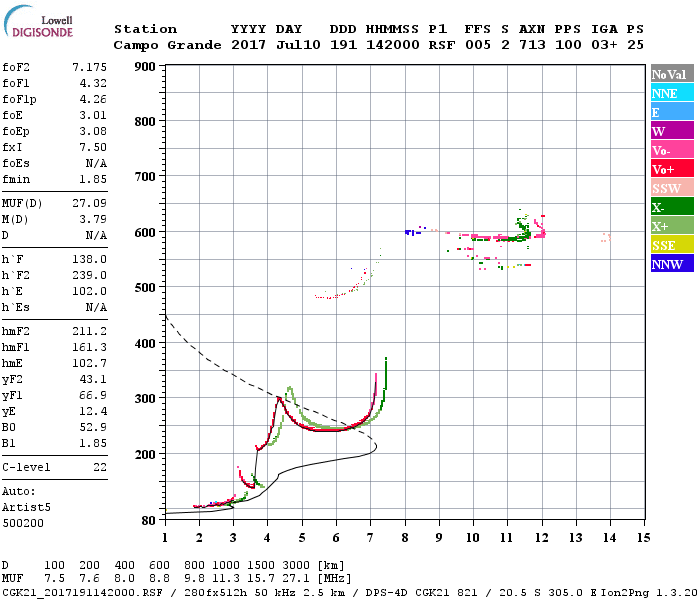Click the foEp value 3.08
The height and width of the screenshot is (600, 700).
point(93,131)
